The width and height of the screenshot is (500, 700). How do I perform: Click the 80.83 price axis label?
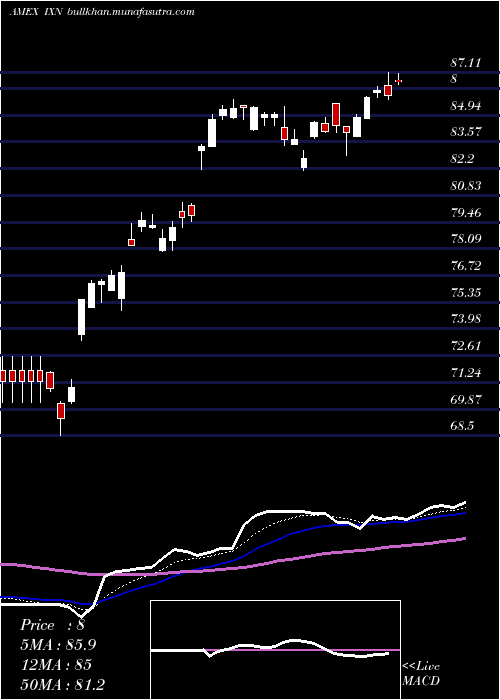[466, 186]
